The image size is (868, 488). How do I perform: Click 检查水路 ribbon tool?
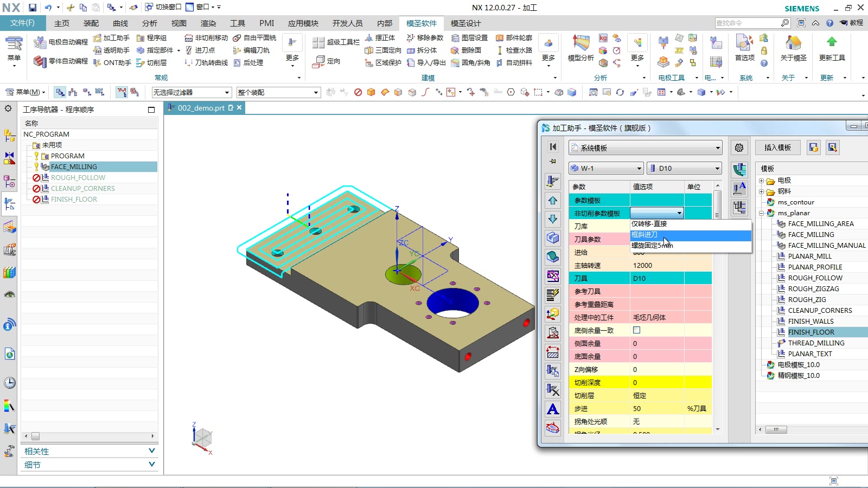click(514, 50)
